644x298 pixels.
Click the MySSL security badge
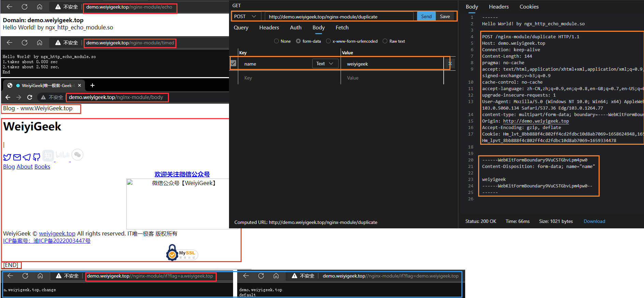tap(182, 253)
